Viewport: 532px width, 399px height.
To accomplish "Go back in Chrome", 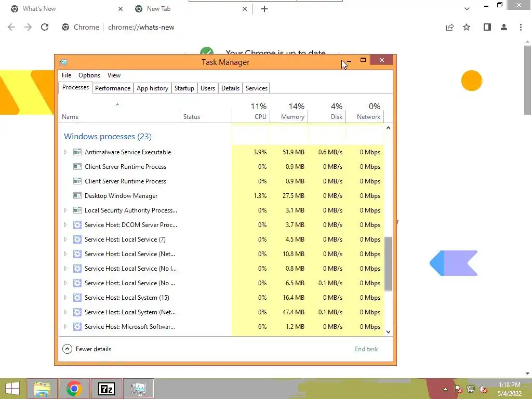I will (11, 27).
